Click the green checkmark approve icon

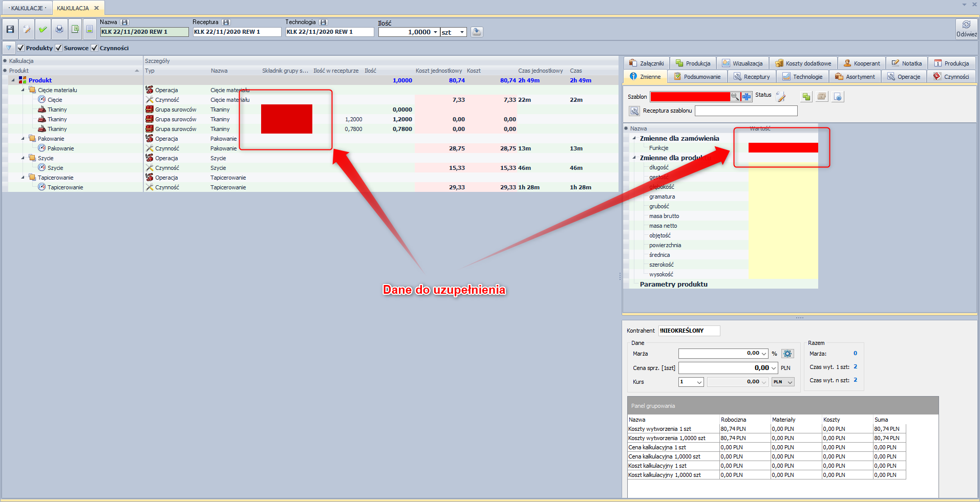pyautogui.click(x=43, y=30)
